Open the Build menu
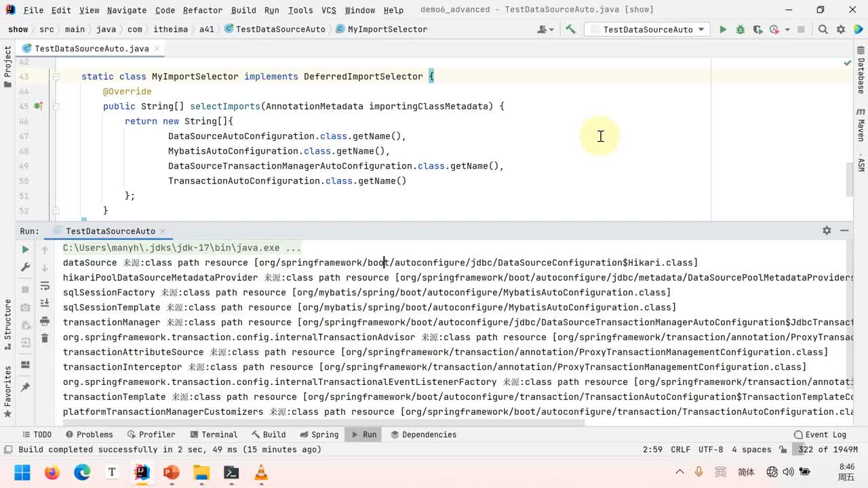 [243, 10]
